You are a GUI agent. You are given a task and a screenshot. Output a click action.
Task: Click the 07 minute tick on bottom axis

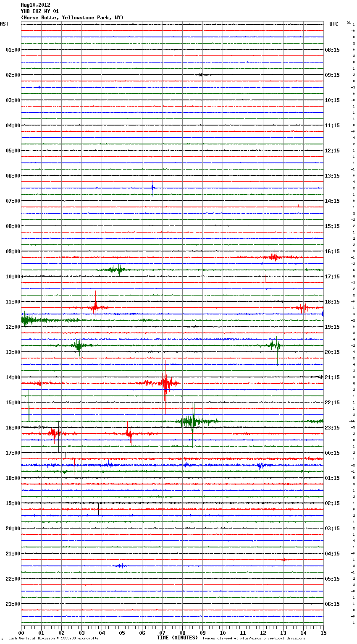point(162,633)
